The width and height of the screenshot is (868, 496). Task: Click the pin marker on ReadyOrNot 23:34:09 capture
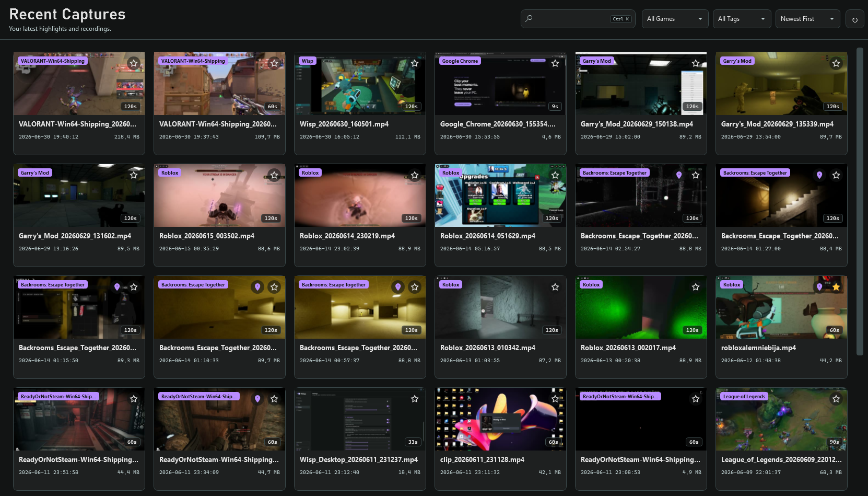pyautogui.click(x=257, y=399)
